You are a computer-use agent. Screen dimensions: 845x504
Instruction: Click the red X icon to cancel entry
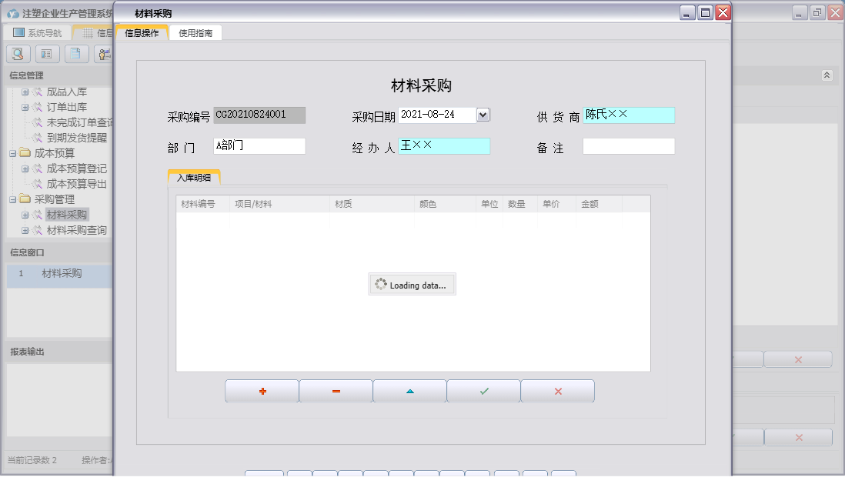pos(557,391)
